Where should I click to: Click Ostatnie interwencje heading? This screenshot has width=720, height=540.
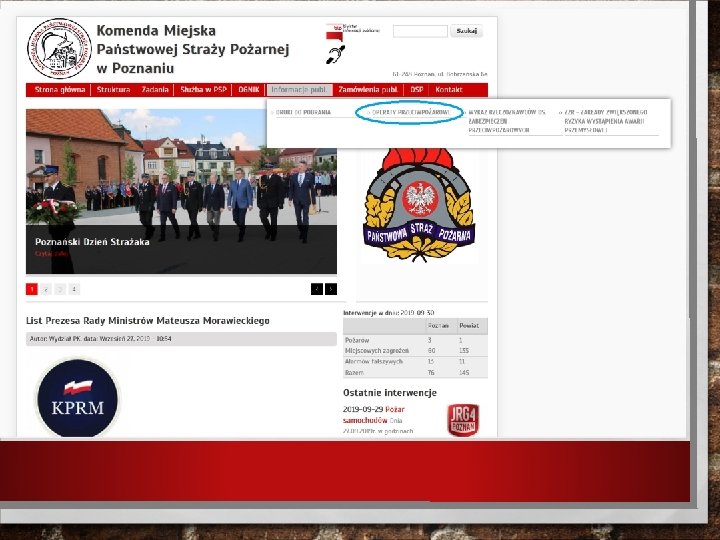[390, 393]
